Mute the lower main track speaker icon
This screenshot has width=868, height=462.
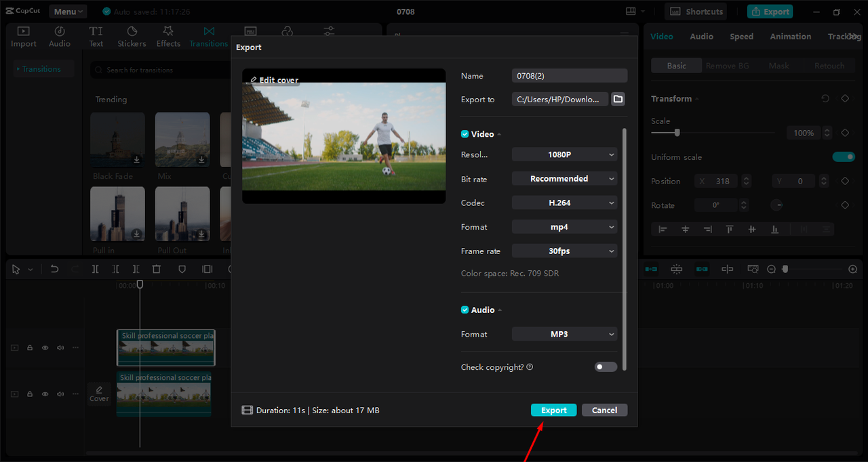pos(60,394)
